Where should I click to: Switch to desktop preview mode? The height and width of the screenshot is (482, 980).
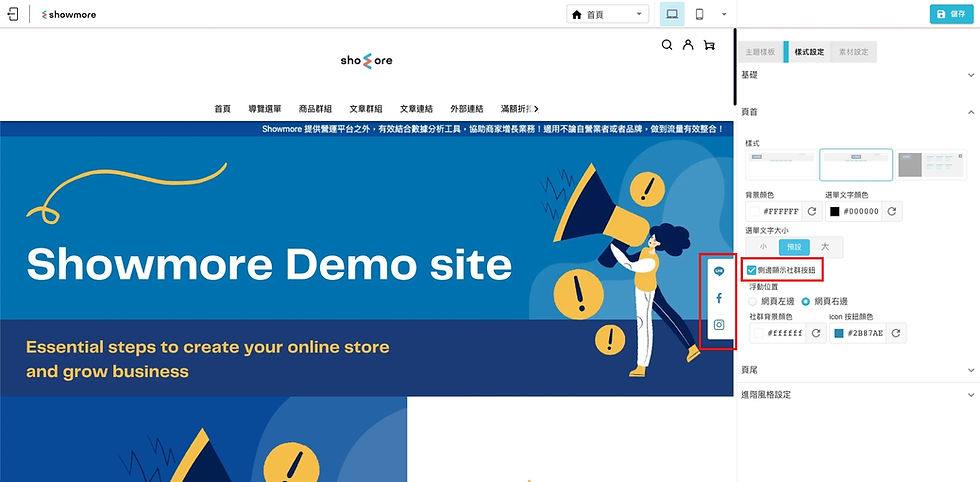[x=672, y=14]
